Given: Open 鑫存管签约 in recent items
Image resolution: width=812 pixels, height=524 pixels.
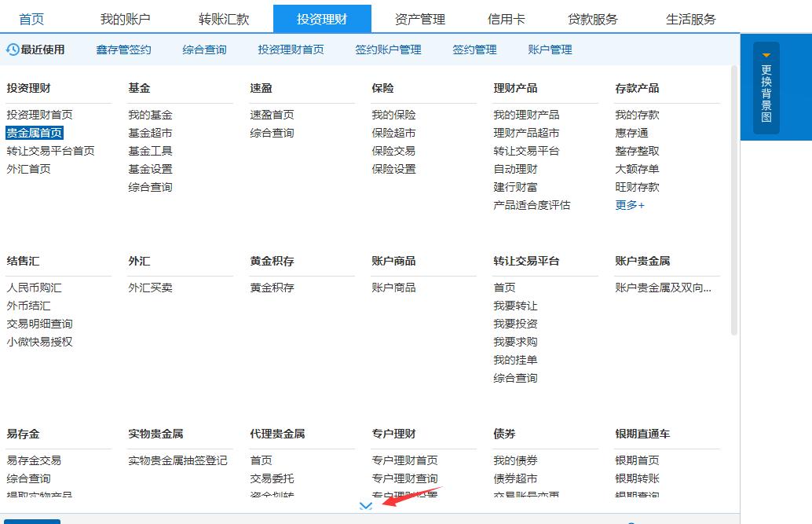Looking at the screenshot, I should coord(123,49).
